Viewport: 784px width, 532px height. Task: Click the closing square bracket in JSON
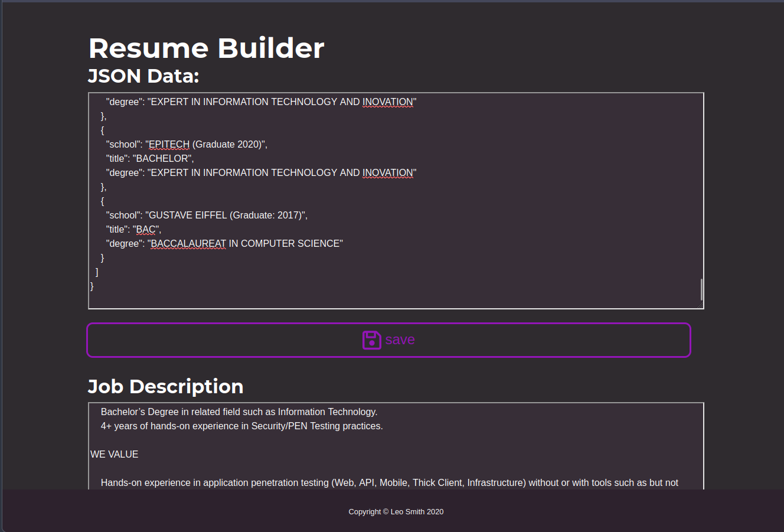[97, 272]
